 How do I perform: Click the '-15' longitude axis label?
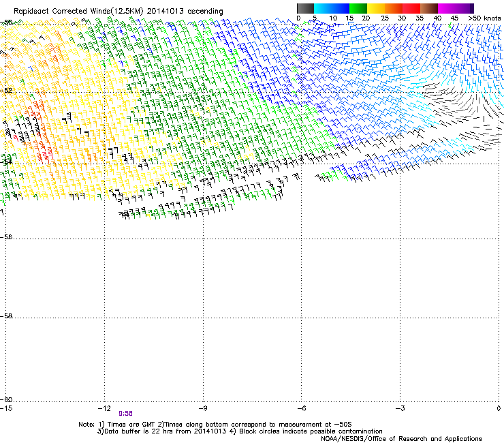tap(5, 408)
